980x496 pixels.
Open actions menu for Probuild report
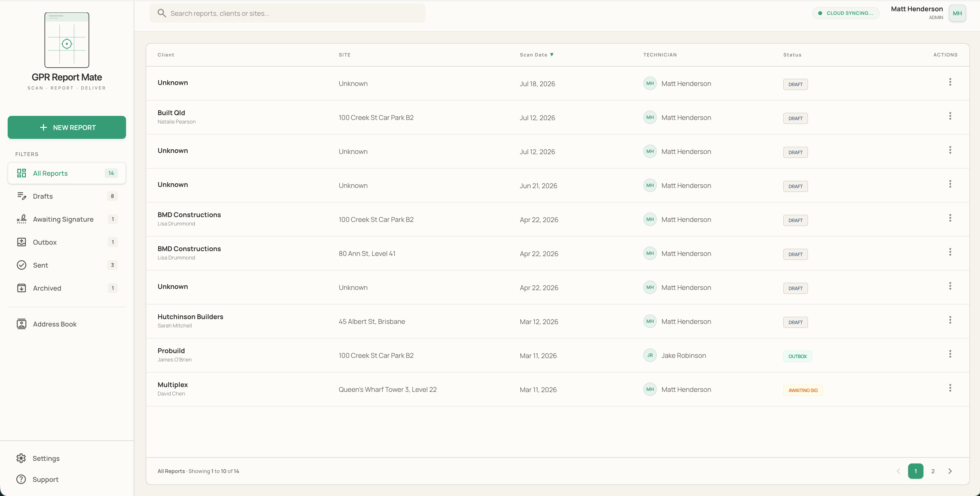[x=950, y=354]
